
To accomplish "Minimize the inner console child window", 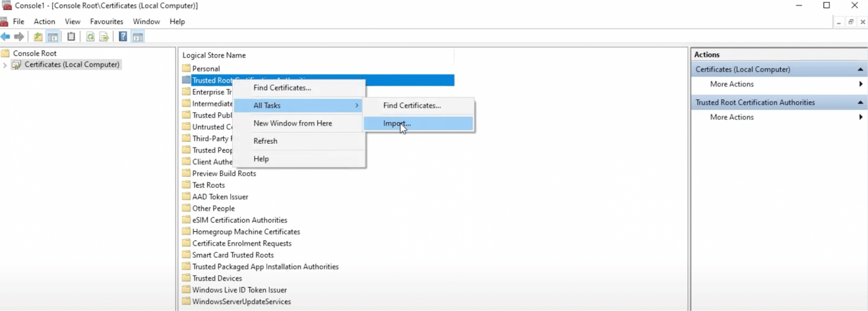I will click(x=839, y=22).
